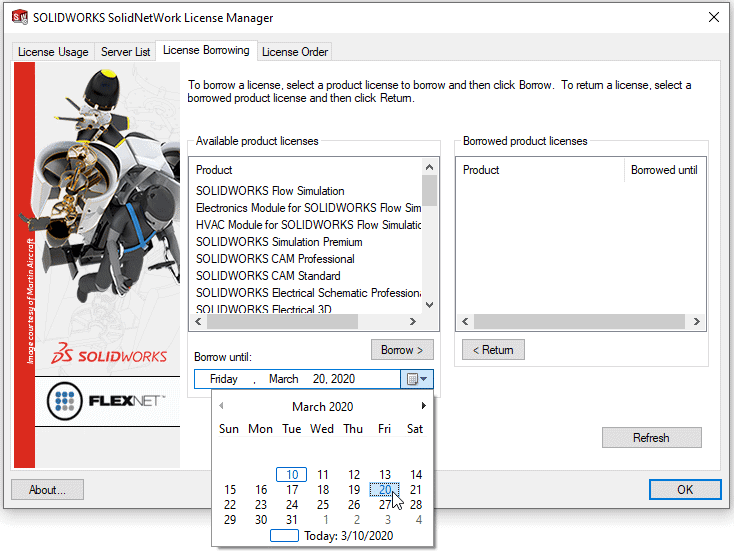This screenshot has width=734, height=552.
Task: Click the Refresh button
Action: coord(651,438)
